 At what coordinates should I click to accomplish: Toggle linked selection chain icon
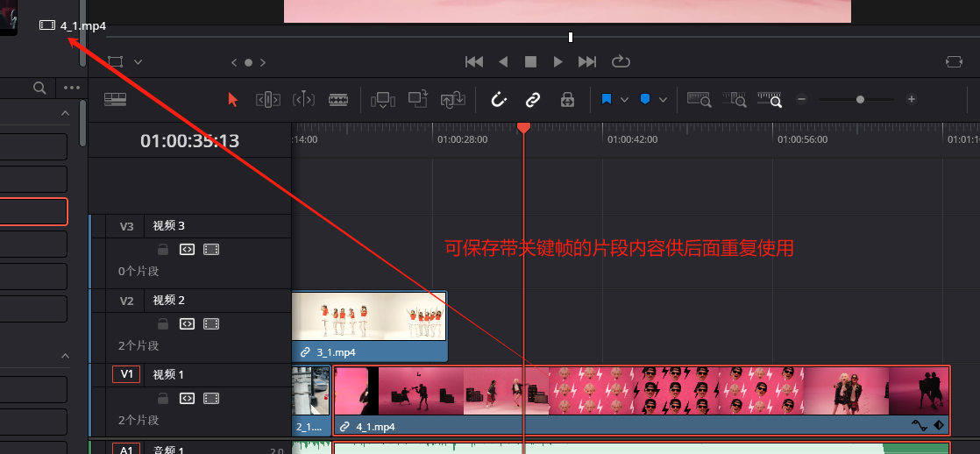click(532, 100)
